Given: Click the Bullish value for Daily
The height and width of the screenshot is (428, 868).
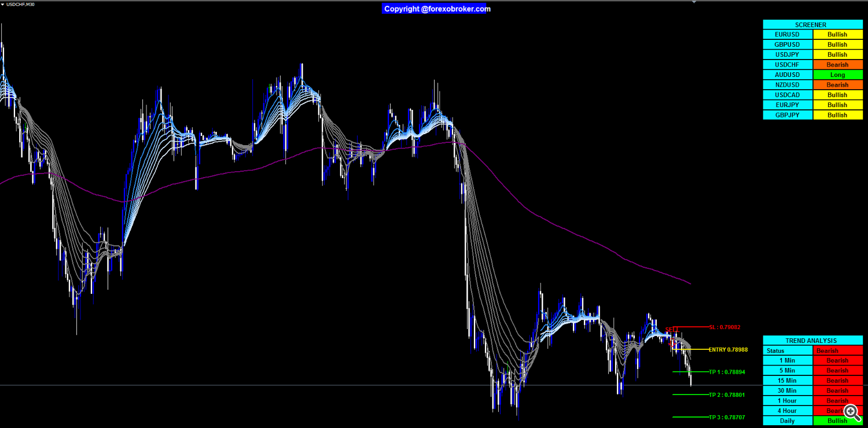Looking at the screenshot, I should tap(838, 420).
